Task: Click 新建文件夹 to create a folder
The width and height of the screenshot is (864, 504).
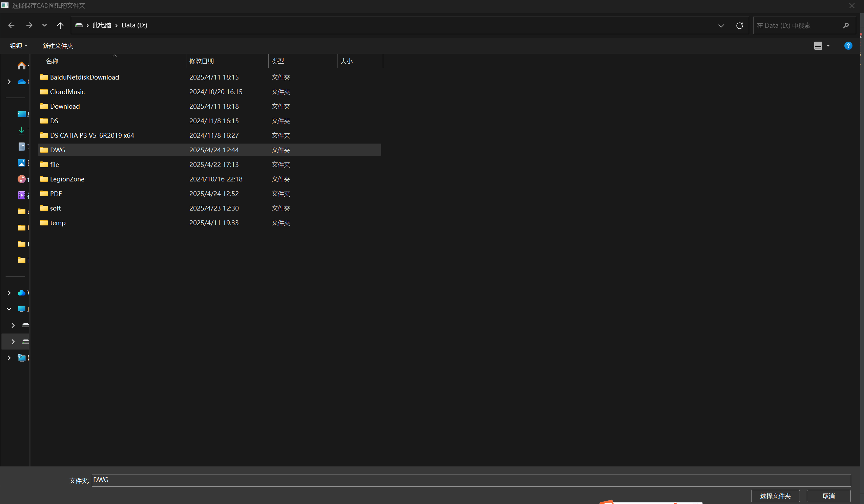Action: click(x=58, y=46)
